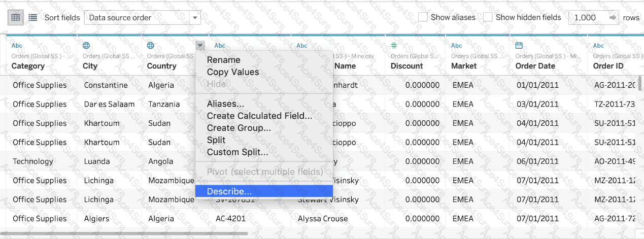The image size is (644, 239).
Task: Select Describe... from the context menu
Action: (x=229, y=191)
